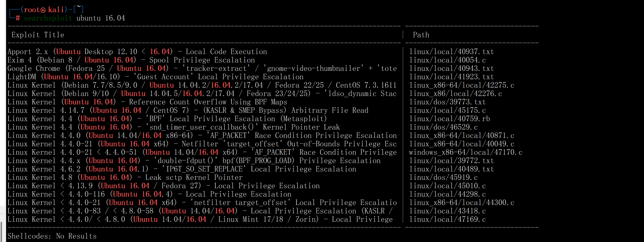Click path linux/local/41923.txt
644x242 pixels.
click(x=451, y=77)
